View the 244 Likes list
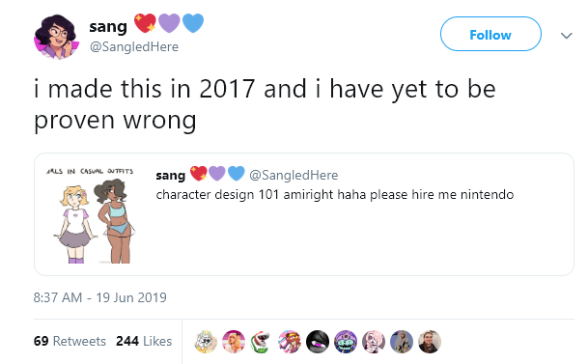This screenshot has width=588, height=364. (144, 341)
